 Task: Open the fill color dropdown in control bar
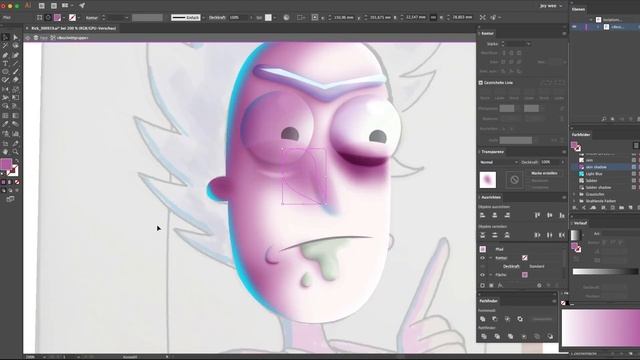click(64, 18)
